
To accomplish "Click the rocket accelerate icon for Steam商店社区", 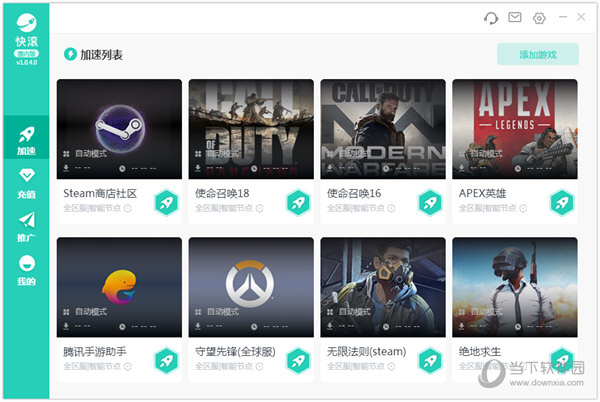I will tap(166, 202).
